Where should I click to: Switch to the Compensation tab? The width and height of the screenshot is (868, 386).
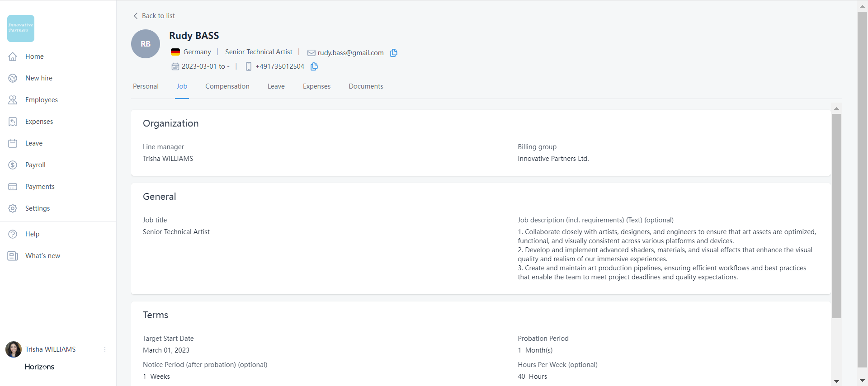(227, 86)
